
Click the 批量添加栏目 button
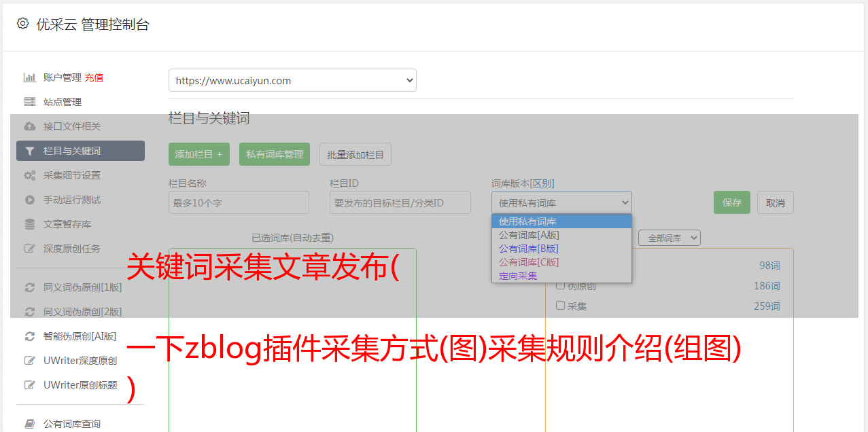point(355,154)
